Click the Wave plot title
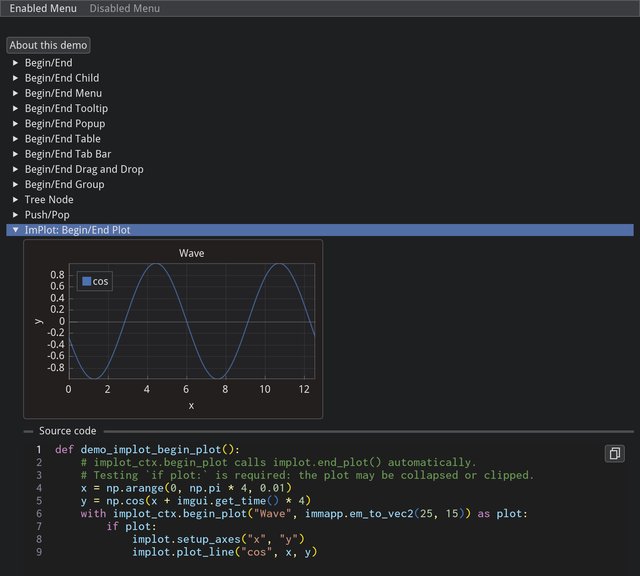 point(191,253)
